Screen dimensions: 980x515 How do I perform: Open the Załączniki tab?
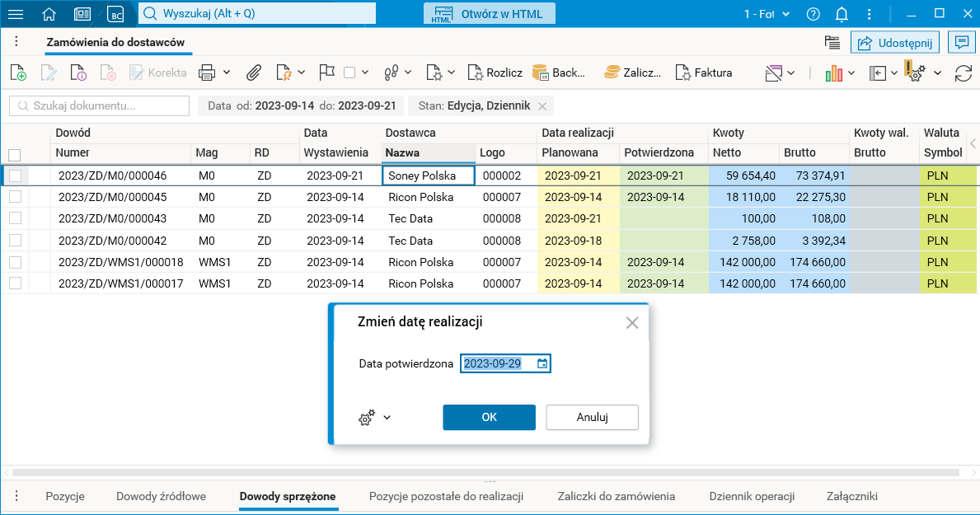pyautogui.click(x=852, y=496)
